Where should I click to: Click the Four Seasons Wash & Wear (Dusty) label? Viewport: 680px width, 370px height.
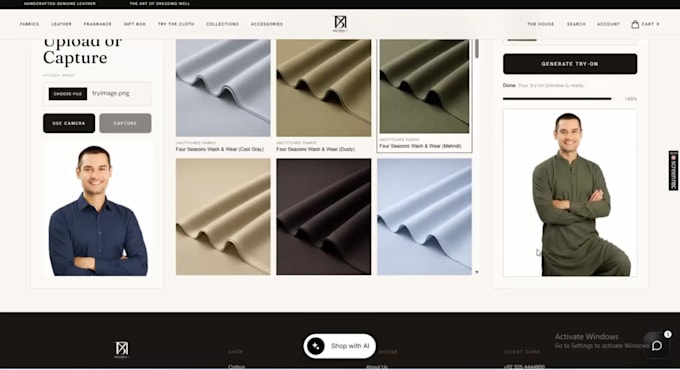[x=315, y=149]
